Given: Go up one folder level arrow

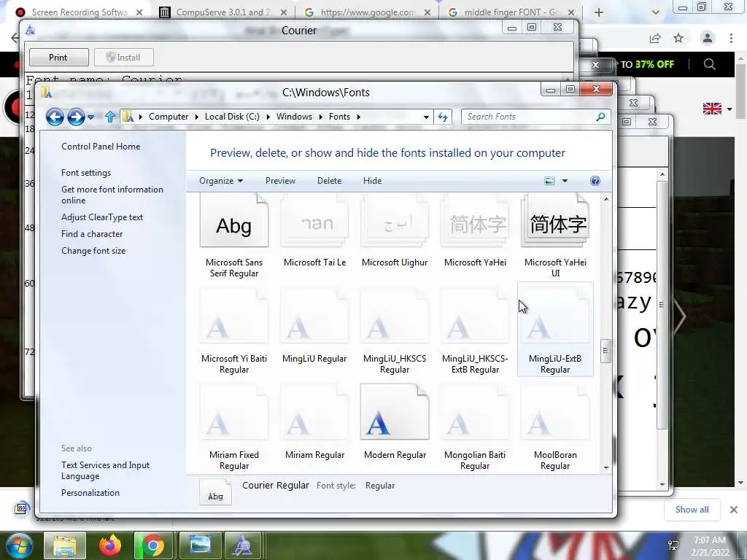Looking at the screenshot, I should [x=110, y=117].
